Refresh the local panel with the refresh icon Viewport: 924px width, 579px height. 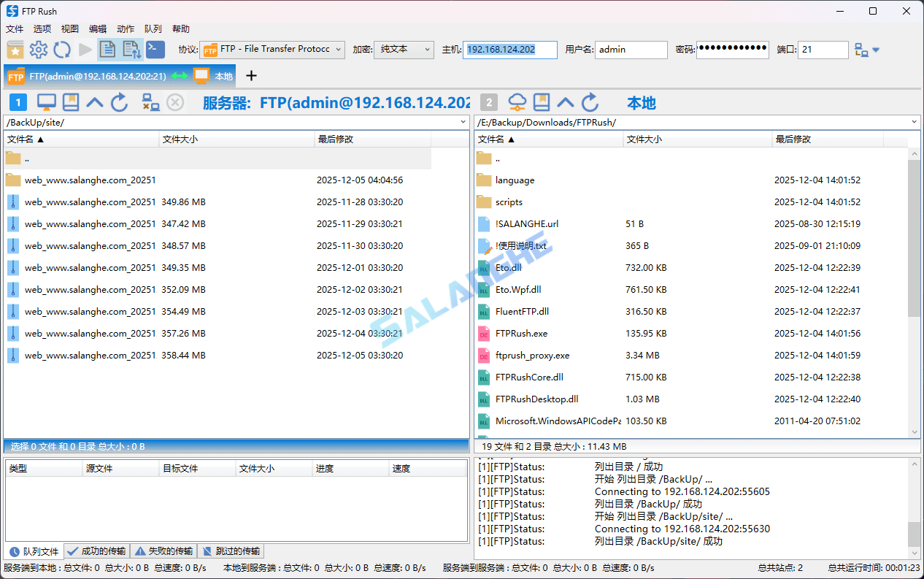pyautogui.click(x=590, y=102)
